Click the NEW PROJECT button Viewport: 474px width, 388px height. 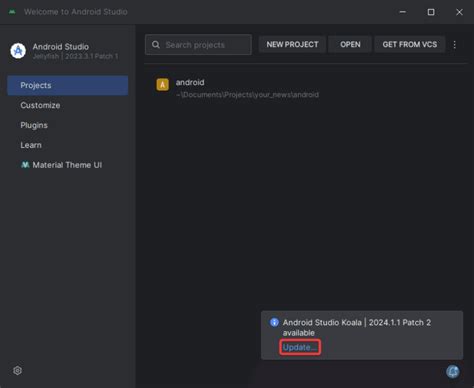(x=292, y=45)
